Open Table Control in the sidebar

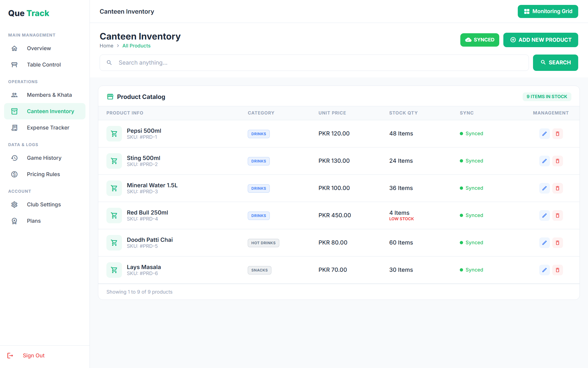click(45, 65)
